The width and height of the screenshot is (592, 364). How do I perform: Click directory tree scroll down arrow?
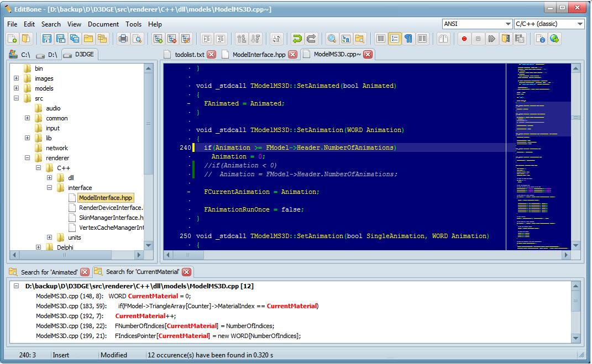click(148, 245)
